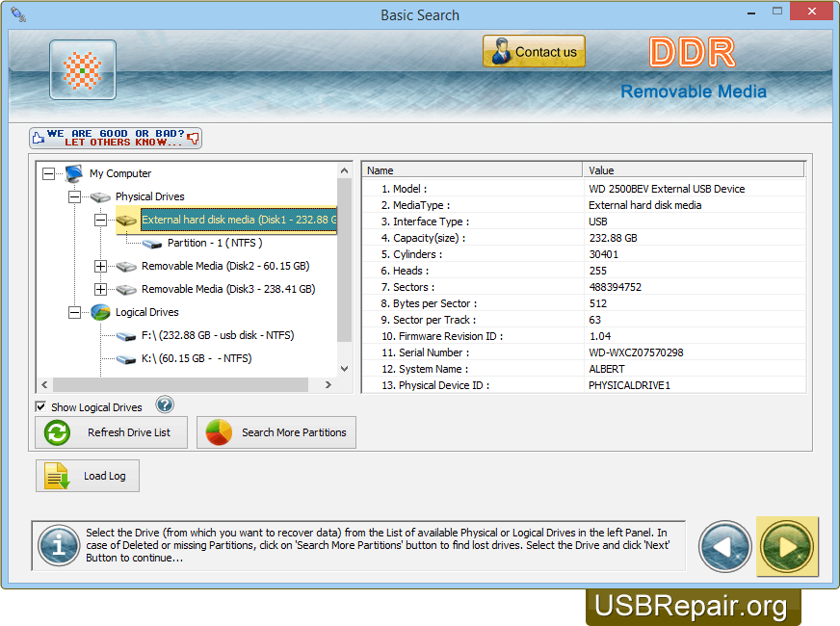Click the Back arrow navigation button
Viewport: 840px width, 626px height.
point(724,546)
